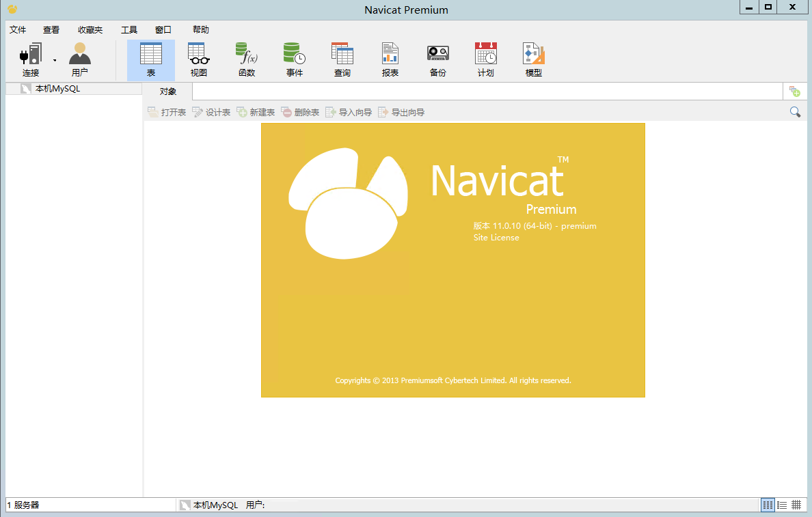Close the Navicat Premium window
812x517 pixels.
792,8
